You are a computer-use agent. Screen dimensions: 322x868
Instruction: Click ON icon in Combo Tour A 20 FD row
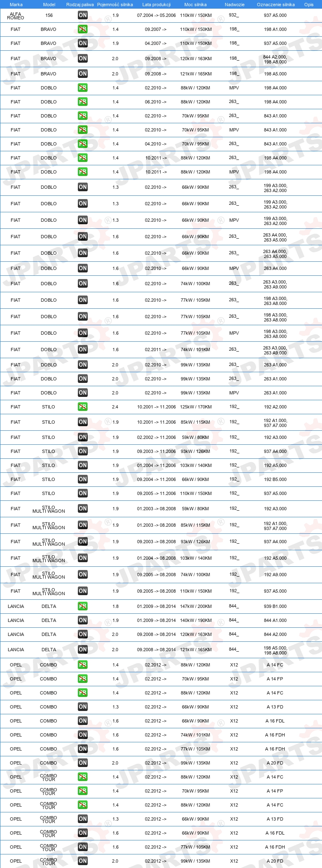(83, 861)
